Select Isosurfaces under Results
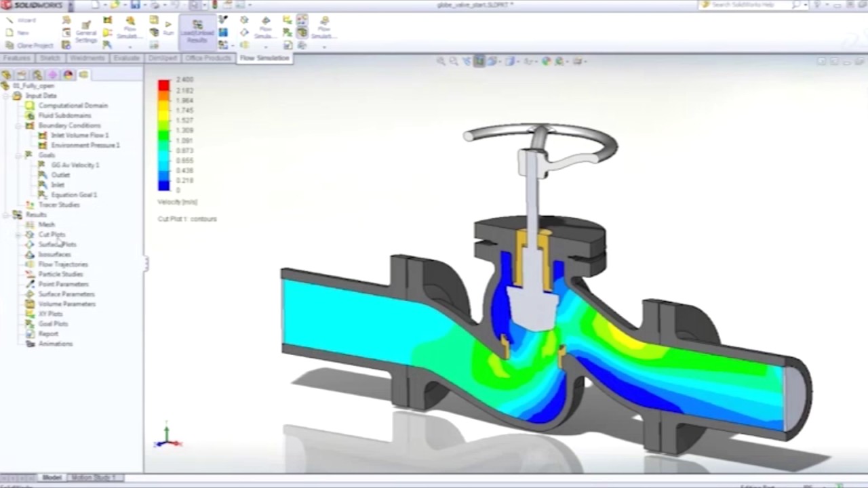The image size is (868, 488). click(x=54, y=255)
